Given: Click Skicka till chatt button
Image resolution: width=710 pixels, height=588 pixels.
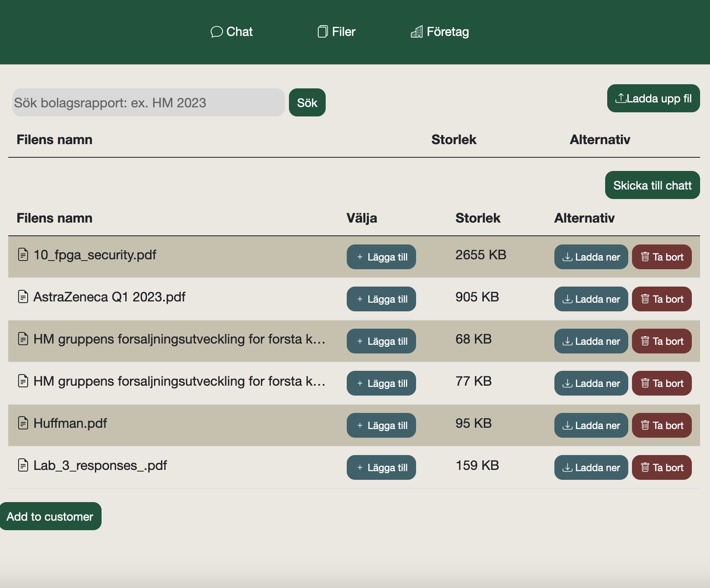Looking at the screenshot, I should pos(652,185).
